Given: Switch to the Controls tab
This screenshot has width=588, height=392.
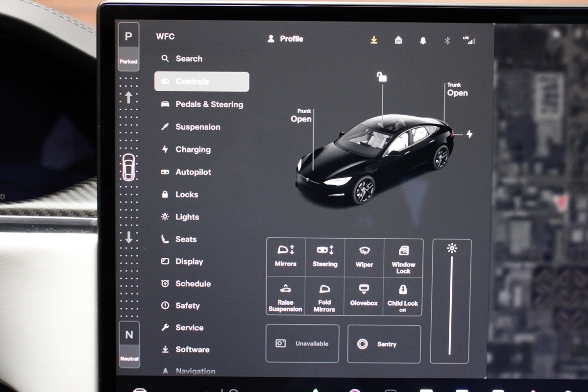Looking at the screenshot, I should 201,81.
